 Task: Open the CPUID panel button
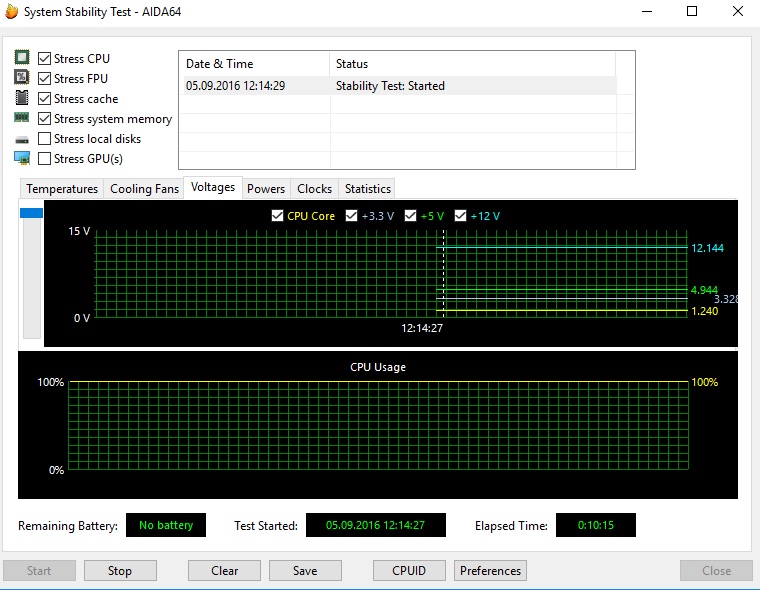pos(409,571)
